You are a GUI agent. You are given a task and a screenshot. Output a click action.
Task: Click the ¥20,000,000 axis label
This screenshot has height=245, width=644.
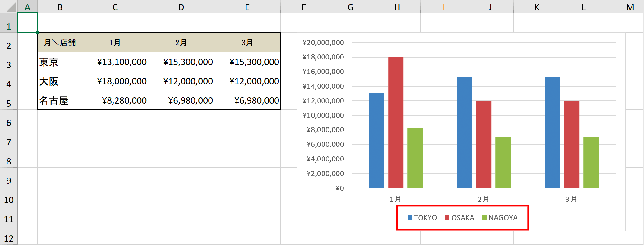pyautogui.click(x=323, y=43)
